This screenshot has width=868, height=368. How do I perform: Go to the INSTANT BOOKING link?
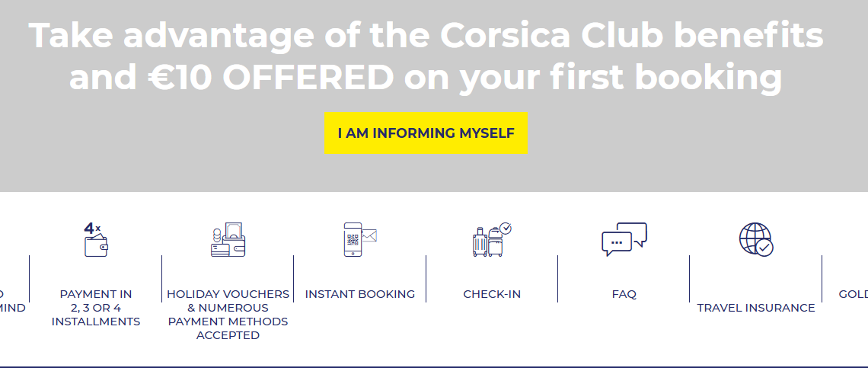(x=360, y=294)
